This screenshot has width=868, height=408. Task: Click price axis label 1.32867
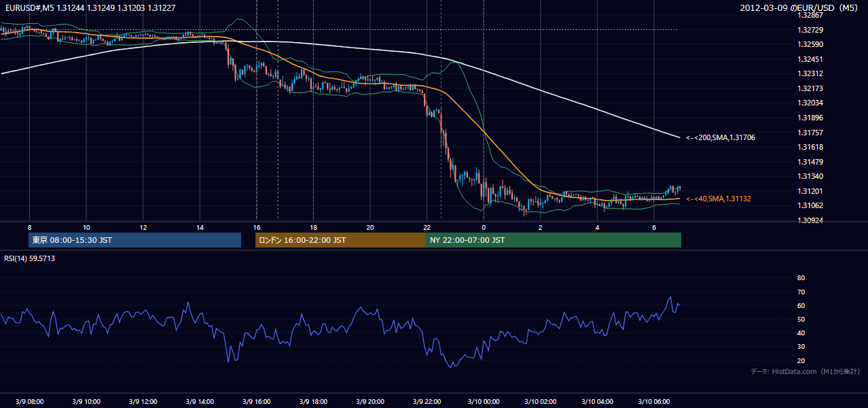pyautogui.click(x=810, y=15)
